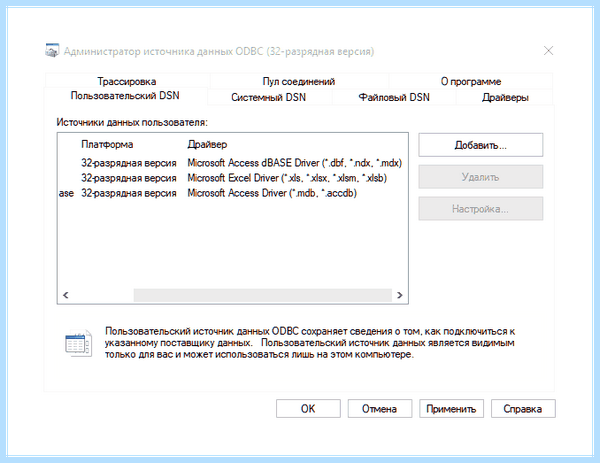Click the list's right scroll arrow
The height and width of the screenshot is (463, 600).
pyautogui.click(x=399, y=295)
